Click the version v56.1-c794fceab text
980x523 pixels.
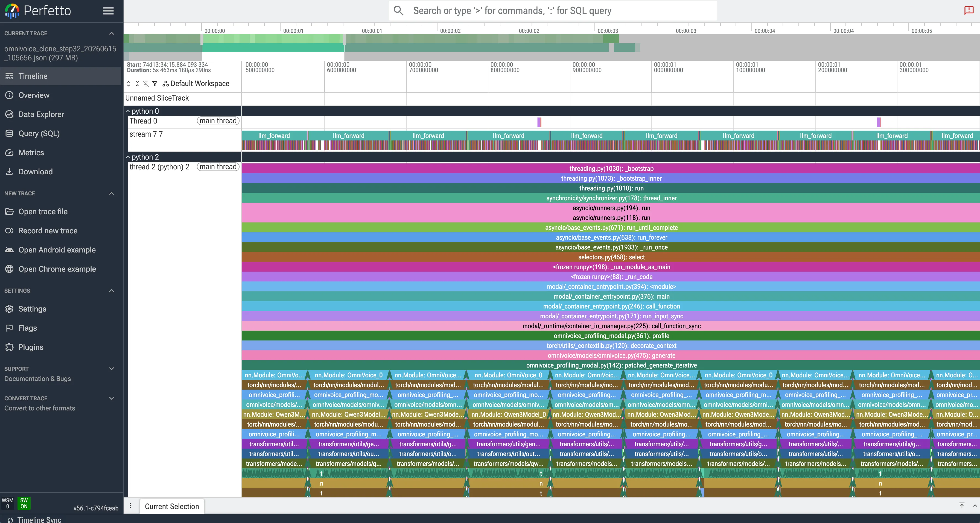click(96, 508)
